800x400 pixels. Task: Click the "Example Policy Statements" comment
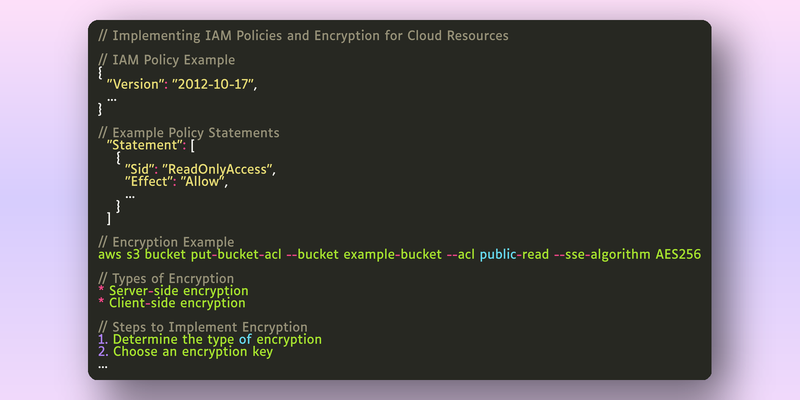(x=189, y=133)
